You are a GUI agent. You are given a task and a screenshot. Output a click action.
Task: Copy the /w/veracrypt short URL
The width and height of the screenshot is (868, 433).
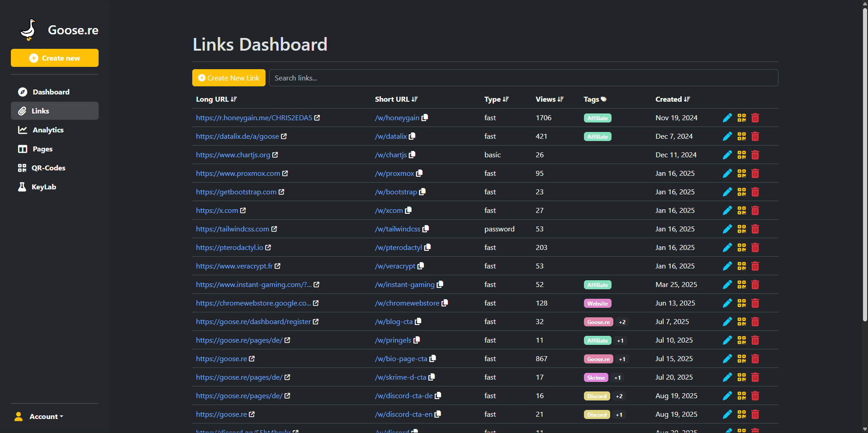point(421,266)
